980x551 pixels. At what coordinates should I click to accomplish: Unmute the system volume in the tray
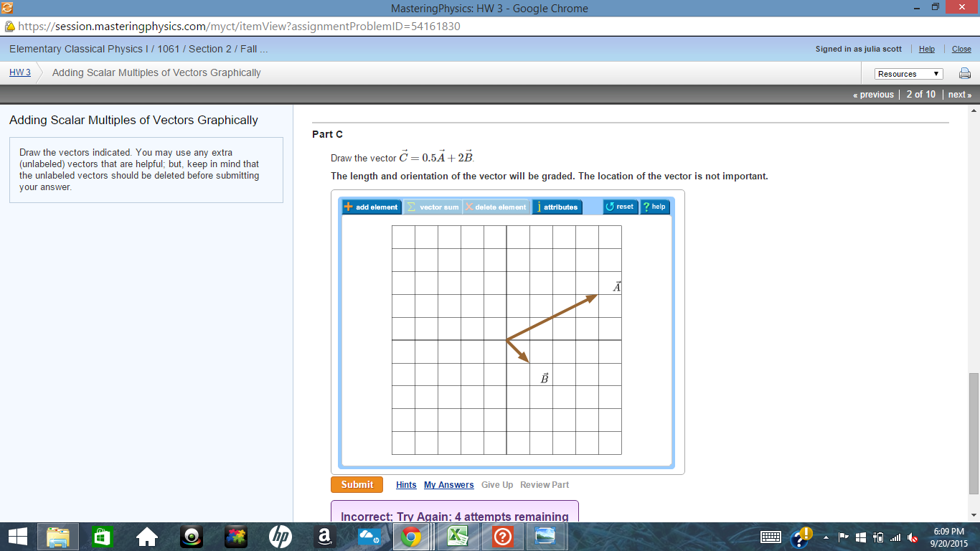[x=911, y=537]
